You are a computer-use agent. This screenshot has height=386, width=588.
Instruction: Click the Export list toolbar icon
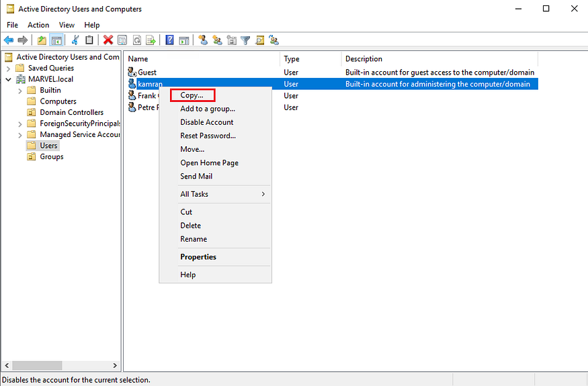(x=151, y=40)
